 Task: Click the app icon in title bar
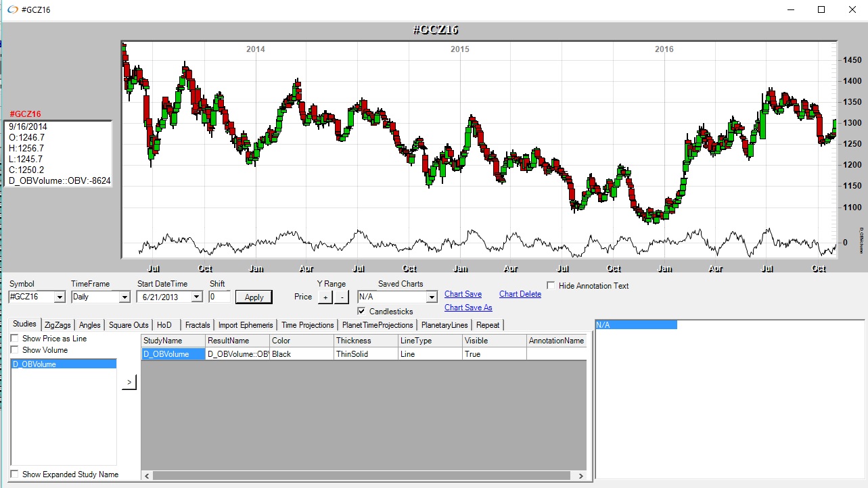12,9
